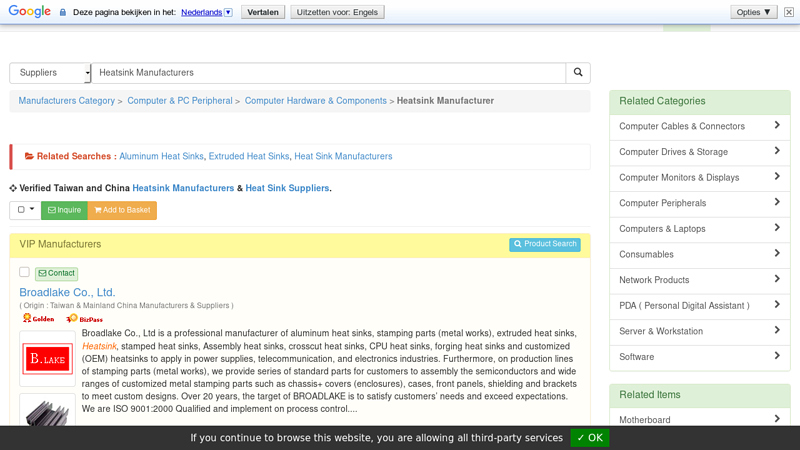
Task: Open the Nederlands language dropdown
Action: pos(207,12)
